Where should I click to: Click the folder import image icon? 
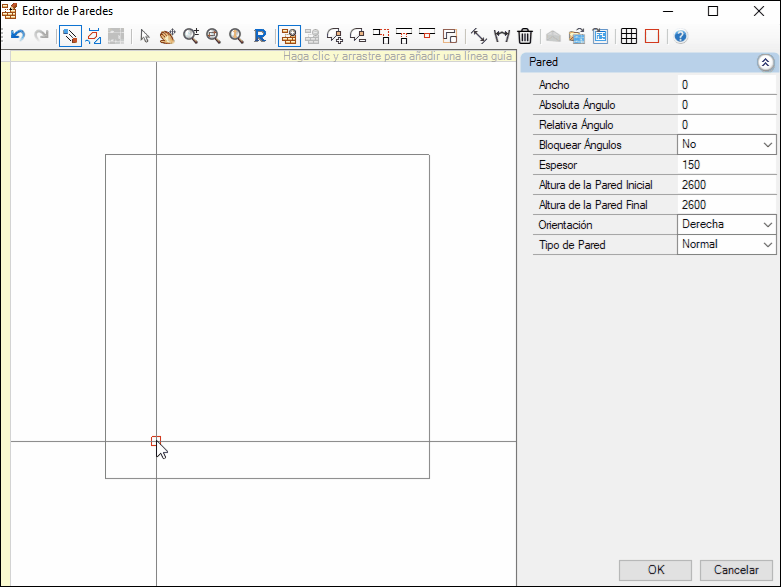[x=577, y=36]
